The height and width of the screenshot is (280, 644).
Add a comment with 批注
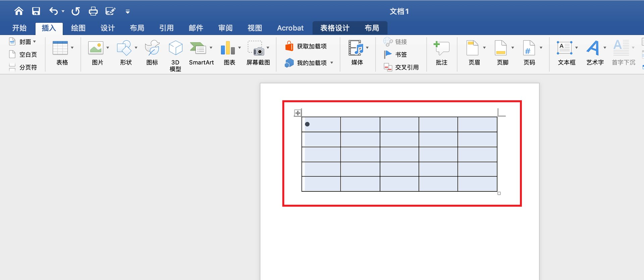[441, 53]
